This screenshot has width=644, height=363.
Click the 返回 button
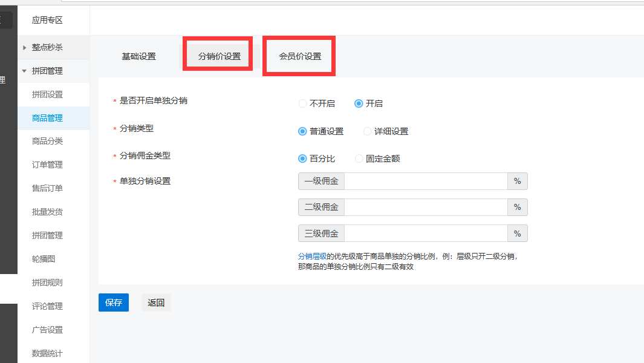(x=156, y=302)
